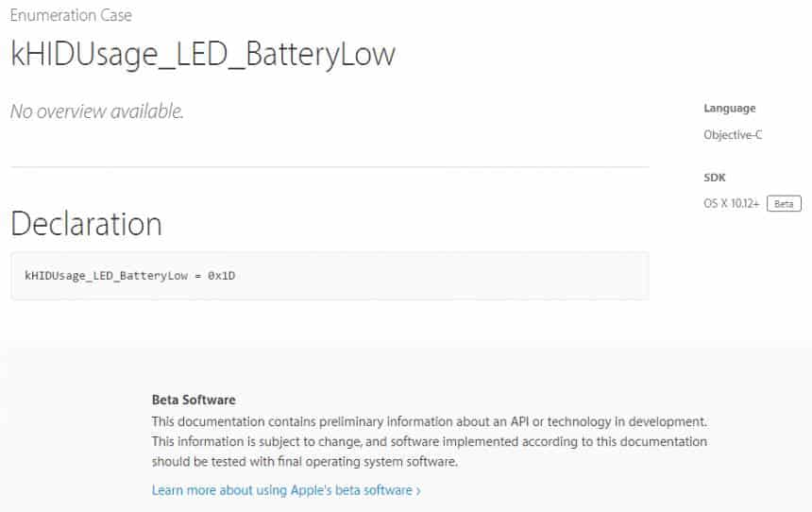Click the Declaration section heading
Viewport: 812px width, 512px height.
point(86,224)
